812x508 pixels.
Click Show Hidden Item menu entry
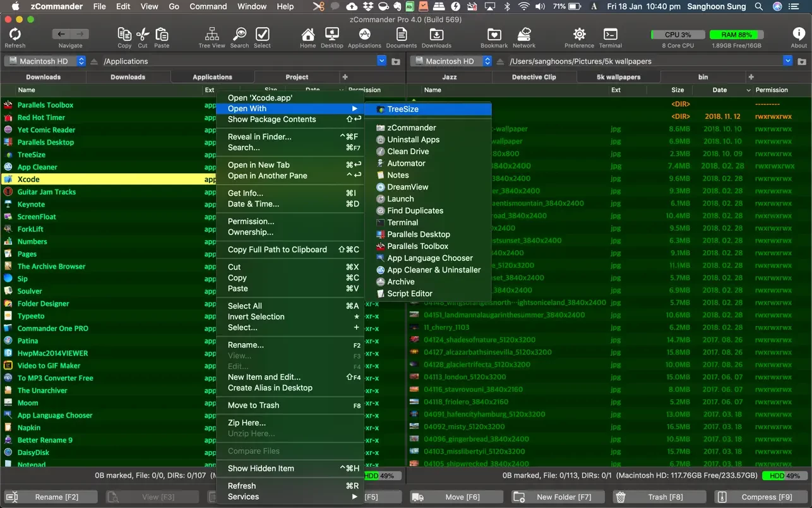point(261,468)
